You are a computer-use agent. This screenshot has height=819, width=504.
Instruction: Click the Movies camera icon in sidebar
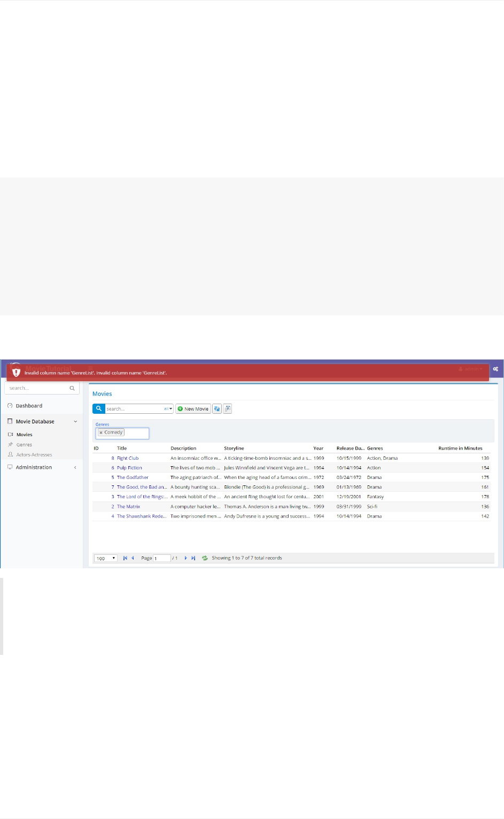[x=10, y=435]
